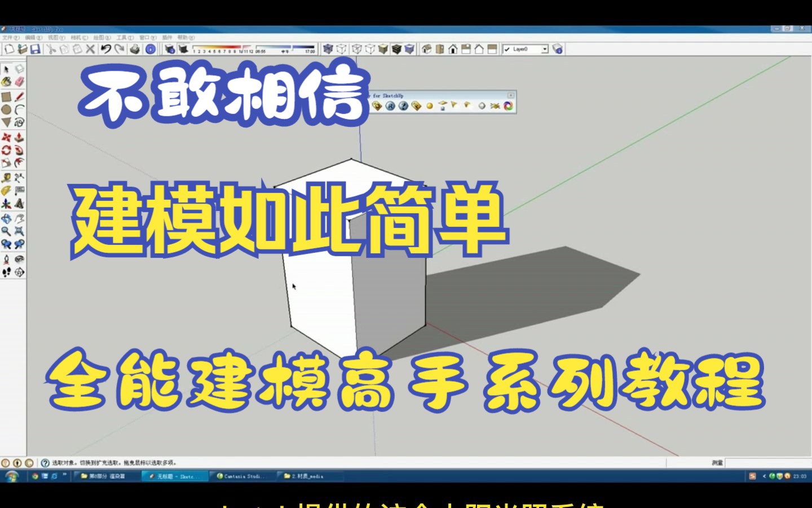Select the Dimension tool
This screenshot has width=812, height=508.
click(19, 178)
